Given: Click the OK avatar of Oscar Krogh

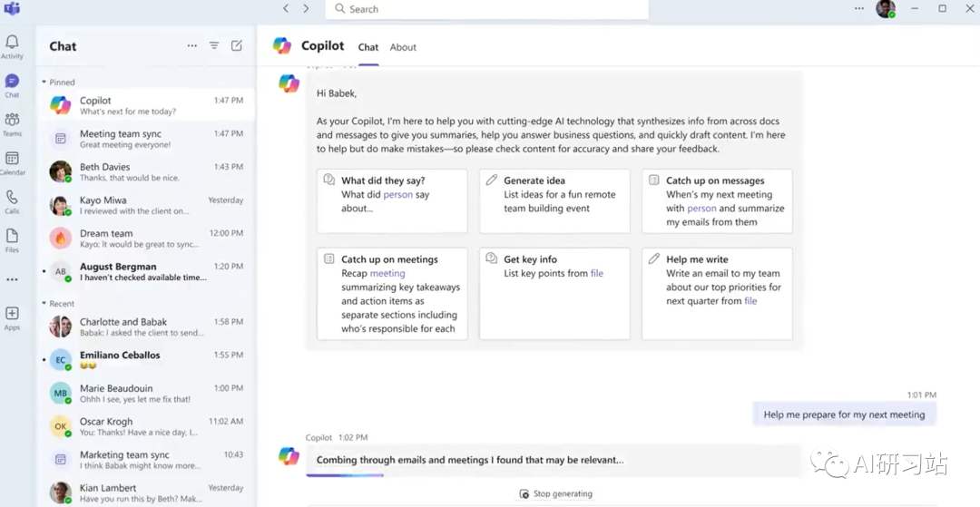Looking at the screenshot, I should (x=61, y=426).
